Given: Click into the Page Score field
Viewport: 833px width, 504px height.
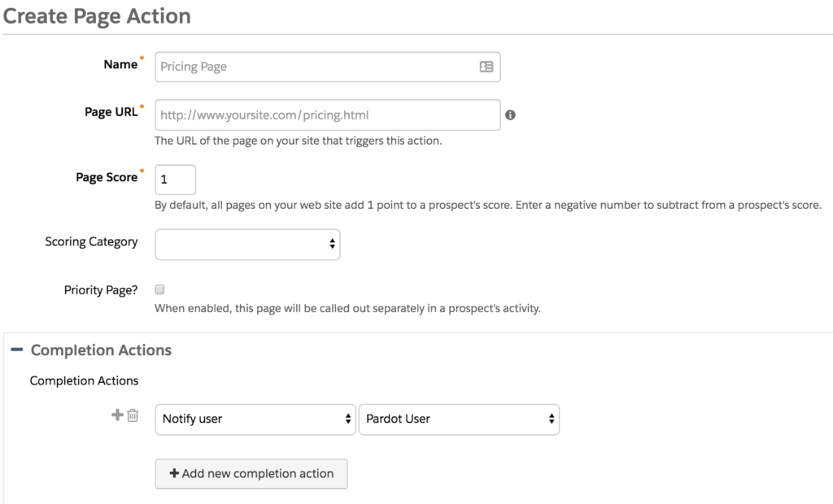Looking at the screenshot, I should click(x=175, y=180).
